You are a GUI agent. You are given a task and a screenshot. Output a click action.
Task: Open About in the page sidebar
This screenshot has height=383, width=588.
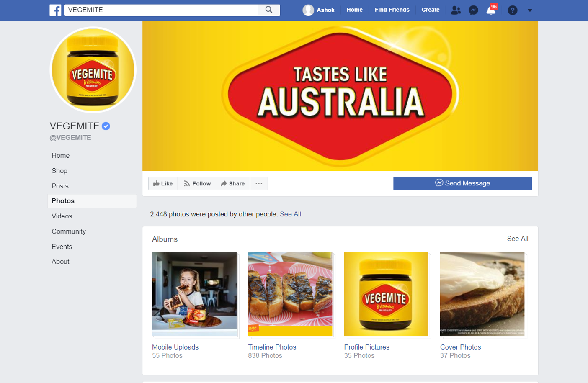(x=60, y=262)
